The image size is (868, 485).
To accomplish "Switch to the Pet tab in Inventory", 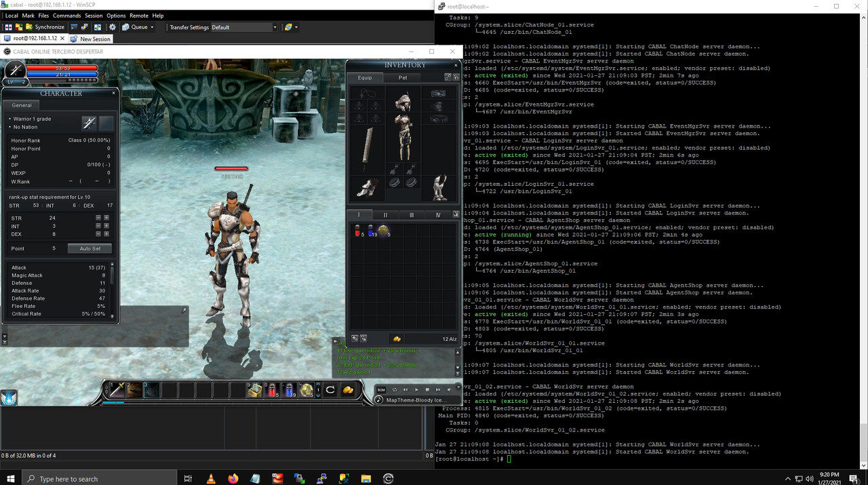I will [403, 77].
